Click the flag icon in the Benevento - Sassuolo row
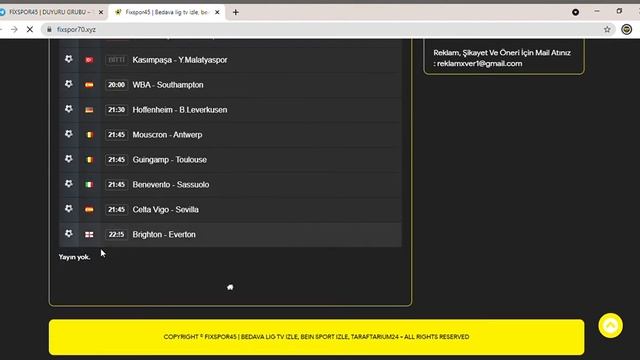 [89, 184]
